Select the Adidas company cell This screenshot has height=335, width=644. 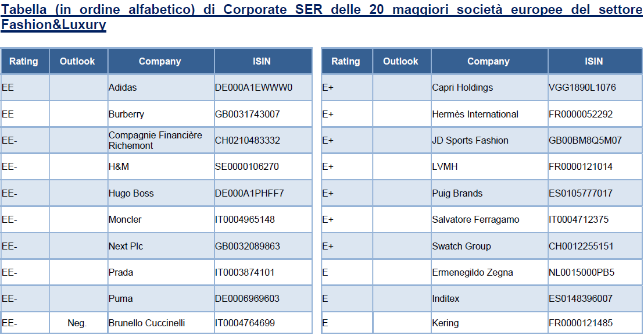123,88
